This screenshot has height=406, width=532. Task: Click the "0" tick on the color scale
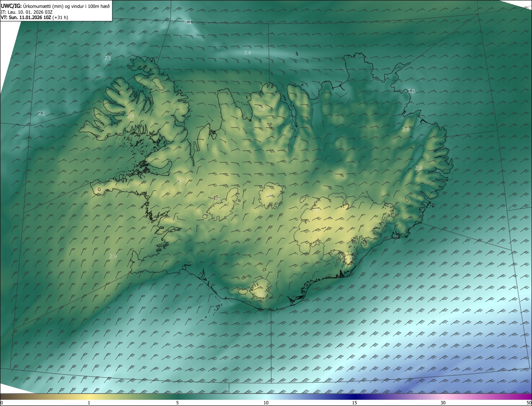pos(2,403)
